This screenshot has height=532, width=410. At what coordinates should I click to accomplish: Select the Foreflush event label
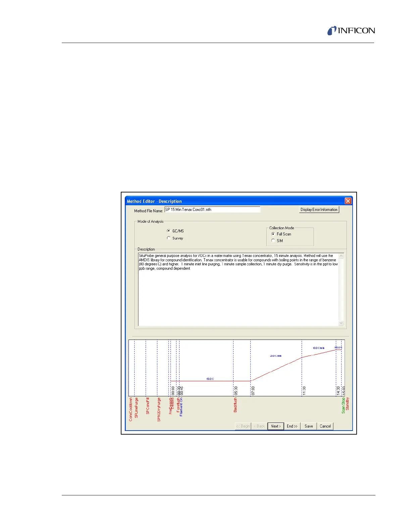pos(178,405)
